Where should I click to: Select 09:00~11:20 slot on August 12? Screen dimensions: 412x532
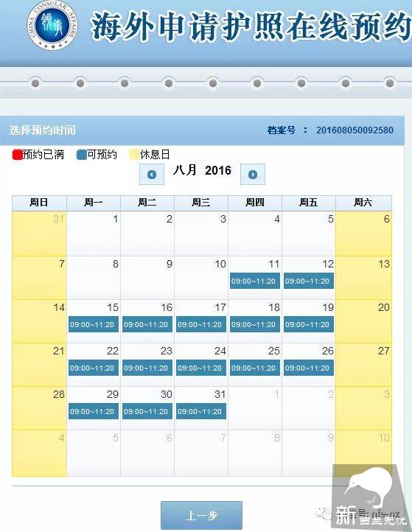pos(309,281)
